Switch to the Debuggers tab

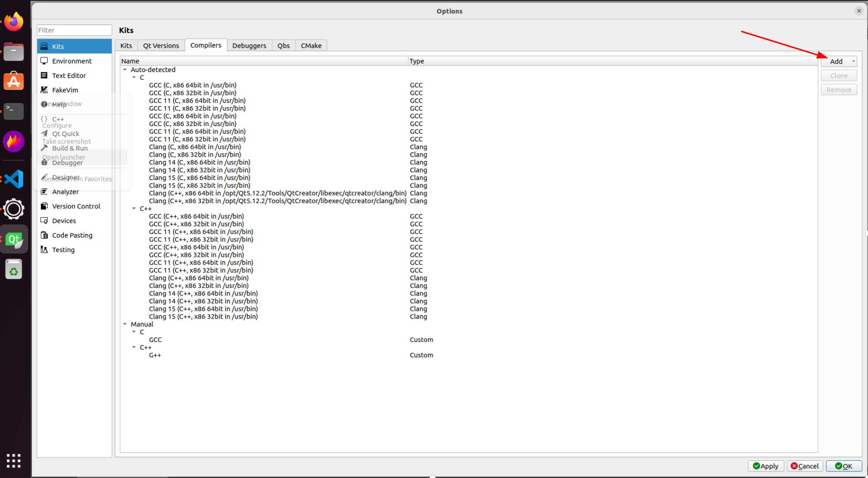click(x=249, y=45)
